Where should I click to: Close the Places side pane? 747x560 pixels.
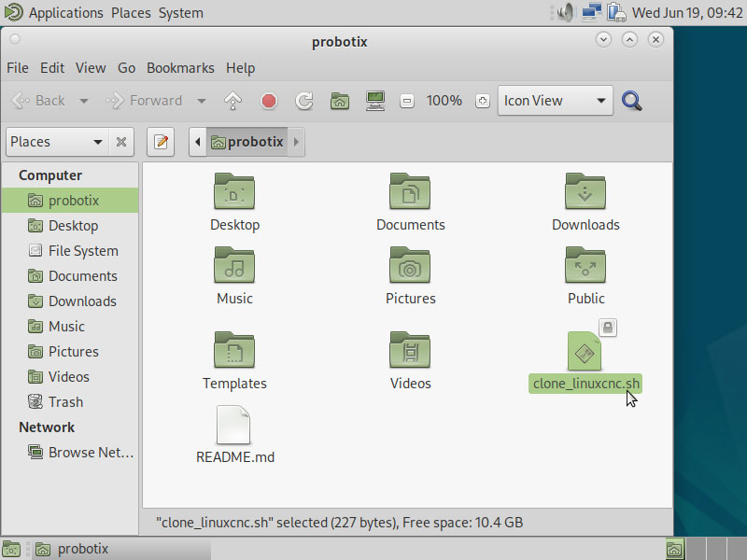121,142
